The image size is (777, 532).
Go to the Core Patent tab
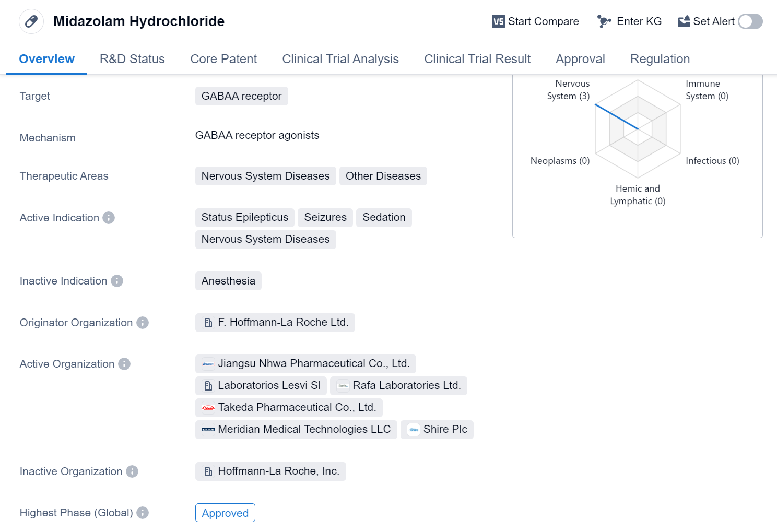(223, 59)
